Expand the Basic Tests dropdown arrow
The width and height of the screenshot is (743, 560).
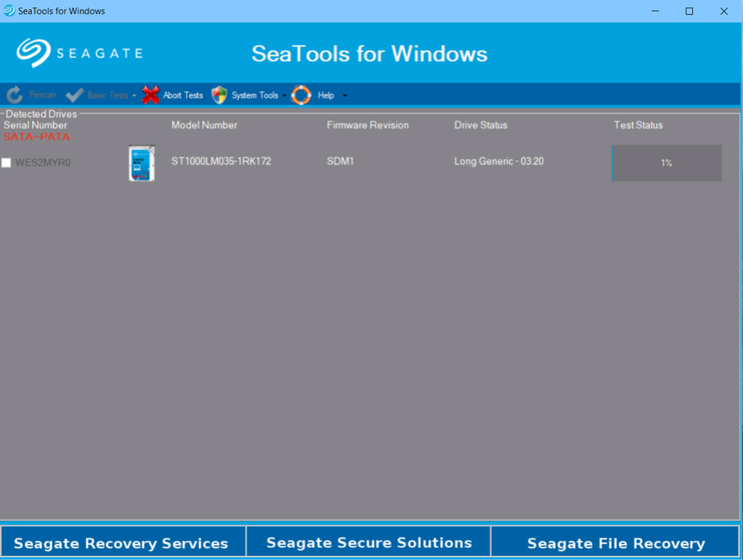point(134,96)
